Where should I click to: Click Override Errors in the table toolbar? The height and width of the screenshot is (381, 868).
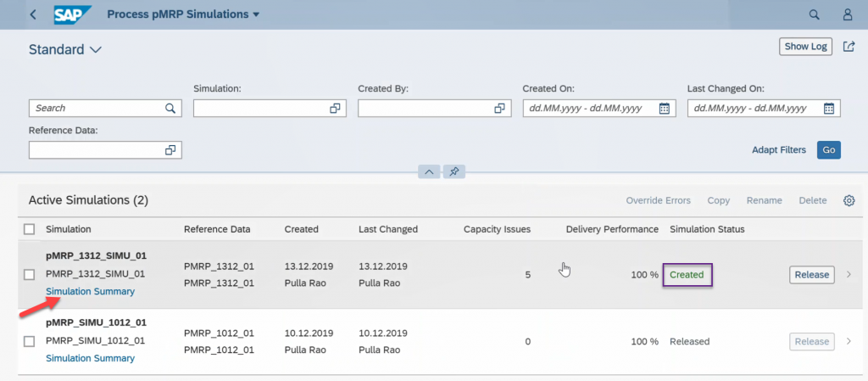click(x=658, y=200)
